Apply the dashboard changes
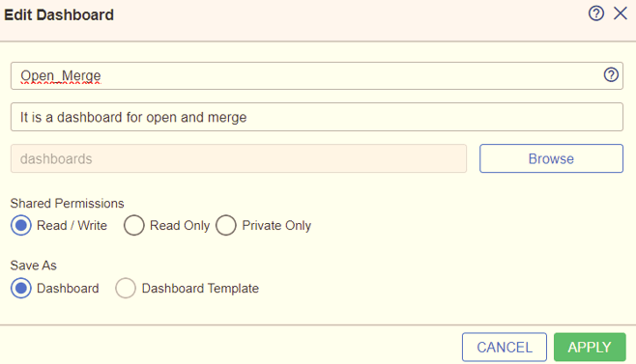636x364 pixels. 590,347
